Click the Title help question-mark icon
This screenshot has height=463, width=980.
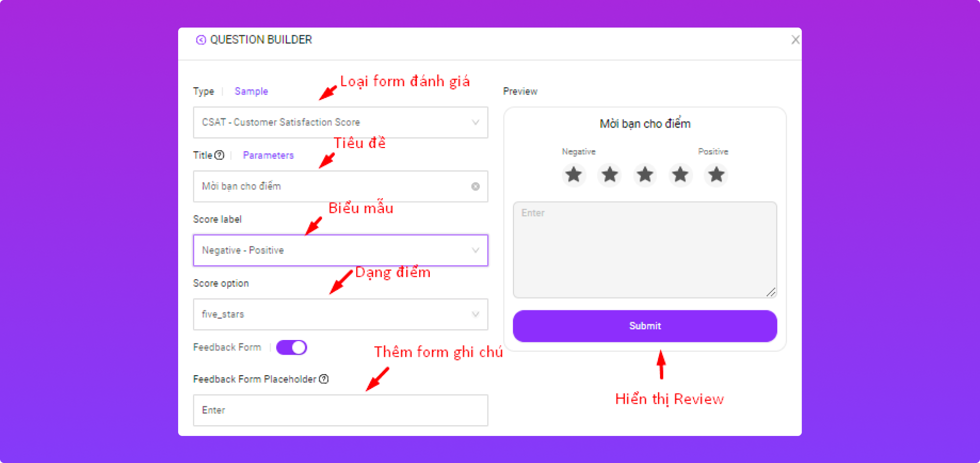219,155
